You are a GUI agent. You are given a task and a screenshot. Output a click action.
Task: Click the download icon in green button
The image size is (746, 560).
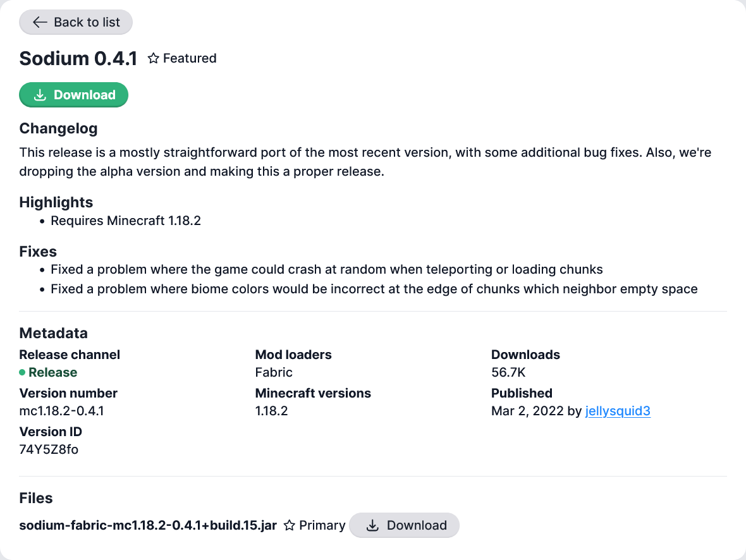point(40,95)
